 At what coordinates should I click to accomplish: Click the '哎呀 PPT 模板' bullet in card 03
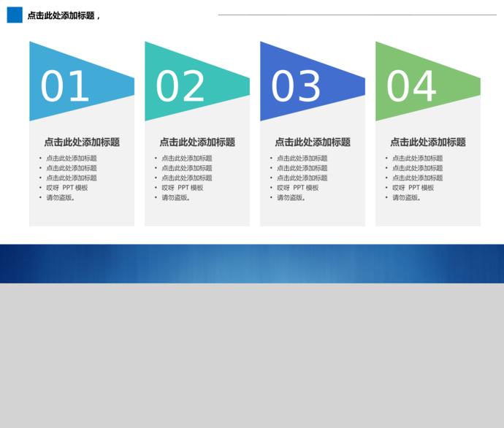[x=297, y=188]
